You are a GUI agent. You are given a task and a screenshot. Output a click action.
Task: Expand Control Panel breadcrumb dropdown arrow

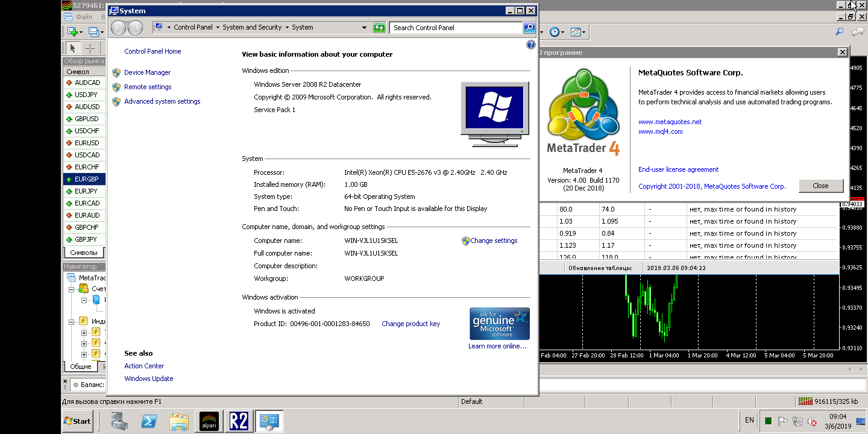218,27
